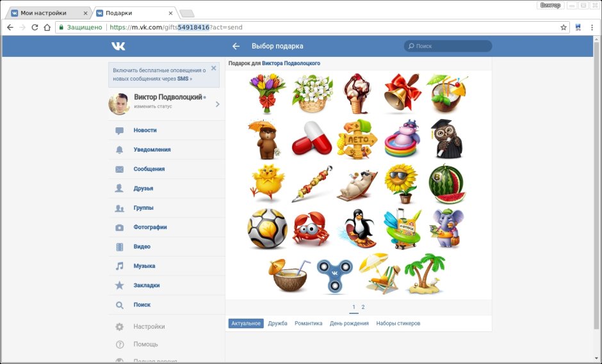Screen dimensions: 602x364
Task: Choose the coconut cocktail with cherry gift
Action: (447, 93)
